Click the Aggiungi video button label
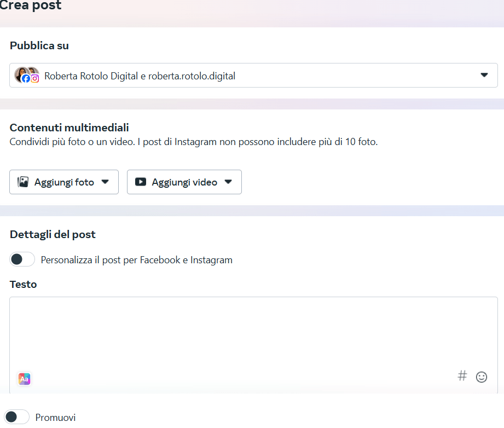 click(x=184, y=182)
